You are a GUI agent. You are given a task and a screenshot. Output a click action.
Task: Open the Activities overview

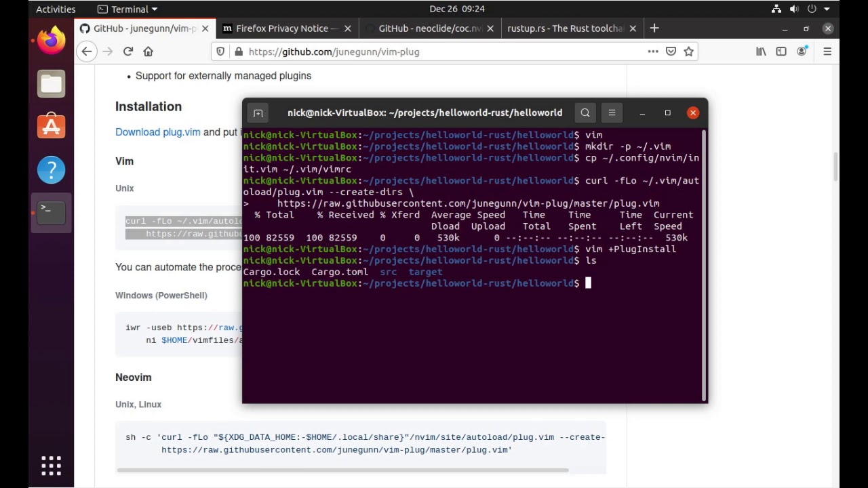tap(56, 9)
